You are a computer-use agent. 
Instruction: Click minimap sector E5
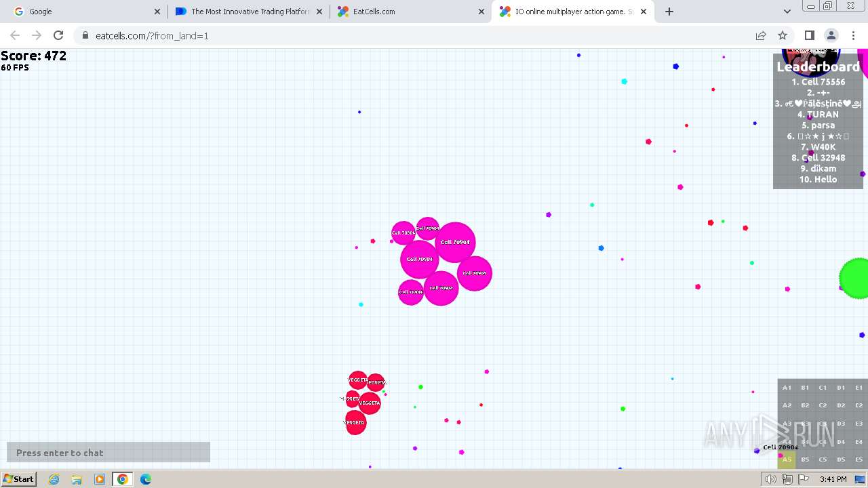(859, 460)
